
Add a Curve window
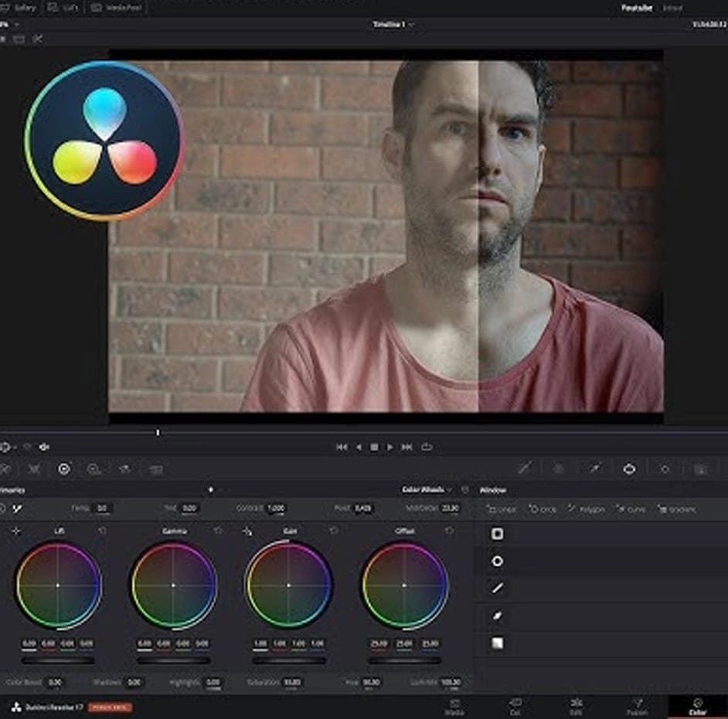[x=631, y=509]
